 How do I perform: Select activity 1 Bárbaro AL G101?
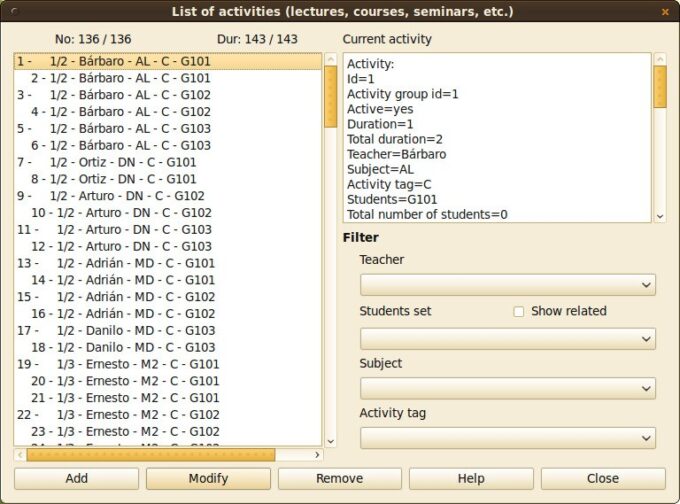[130, 61]
